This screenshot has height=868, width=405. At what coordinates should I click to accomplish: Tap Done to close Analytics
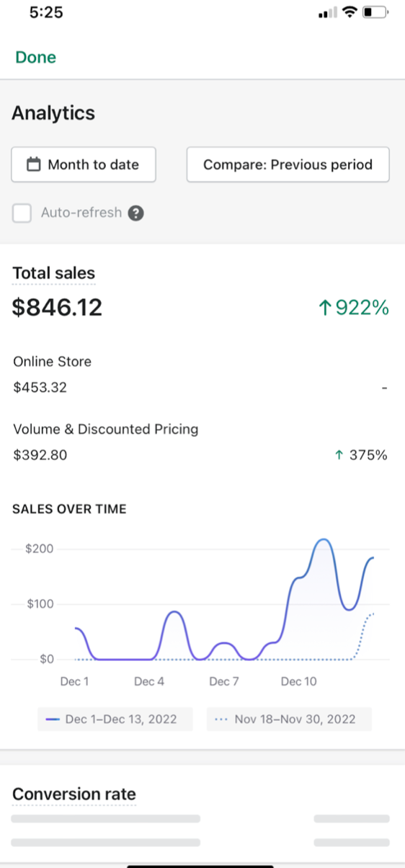click(x=36, y=58)
